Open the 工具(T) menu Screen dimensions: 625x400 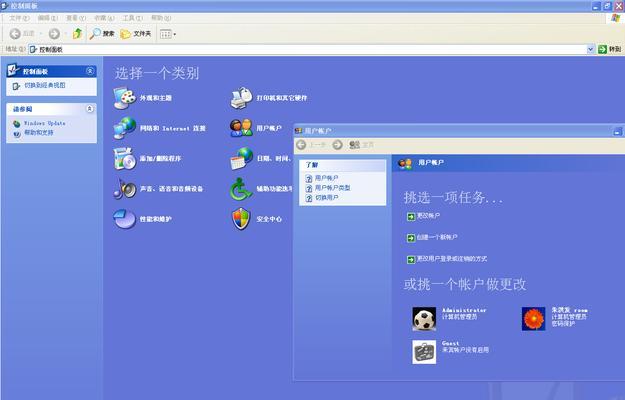pyautogui.click(x=132, y=18)
